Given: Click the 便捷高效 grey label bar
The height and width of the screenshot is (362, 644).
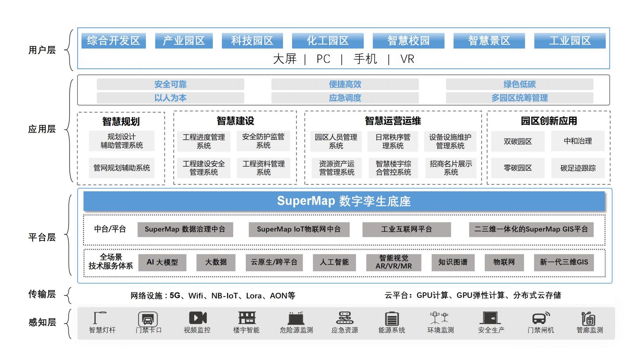Looking at the screenshot, I should [345, 84].
